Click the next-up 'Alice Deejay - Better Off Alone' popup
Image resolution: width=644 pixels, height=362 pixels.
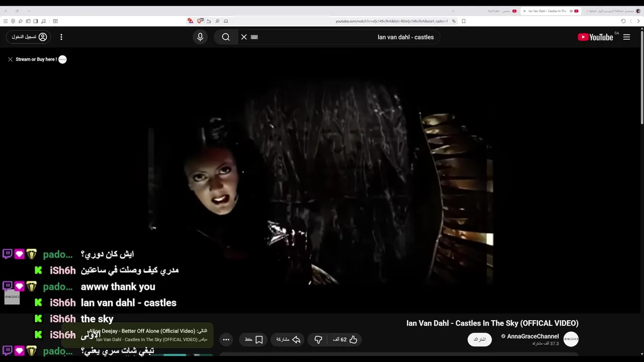[138, 335]
